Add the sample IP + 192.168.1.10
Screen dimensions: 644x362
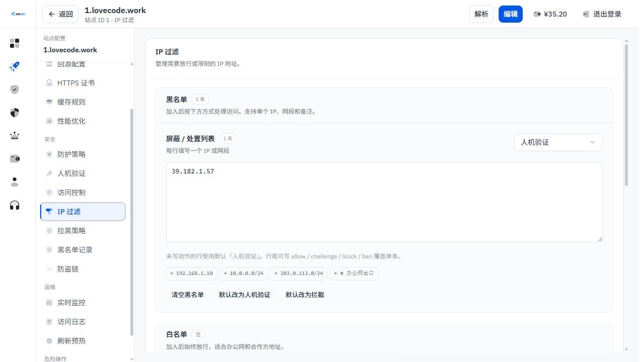tap(191, 274)
